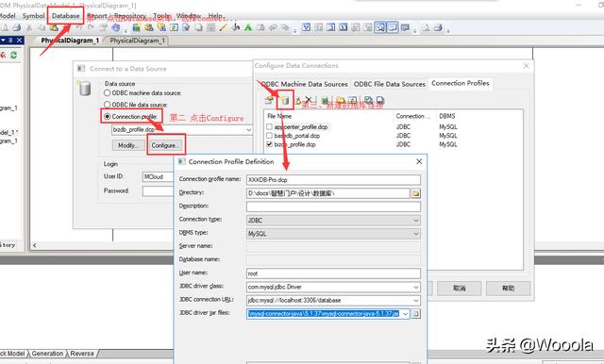Select ODBC machine data source radio button
604x364 pixels.
click(x=107, y=92)
